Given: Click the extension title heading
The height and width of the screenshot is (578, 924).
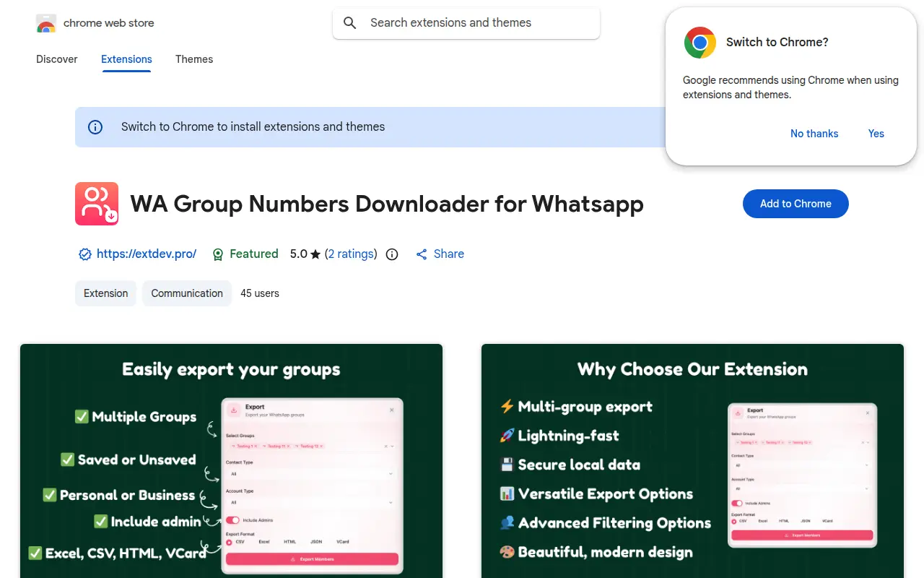Looking at the screenshot, I should [387, 204].
